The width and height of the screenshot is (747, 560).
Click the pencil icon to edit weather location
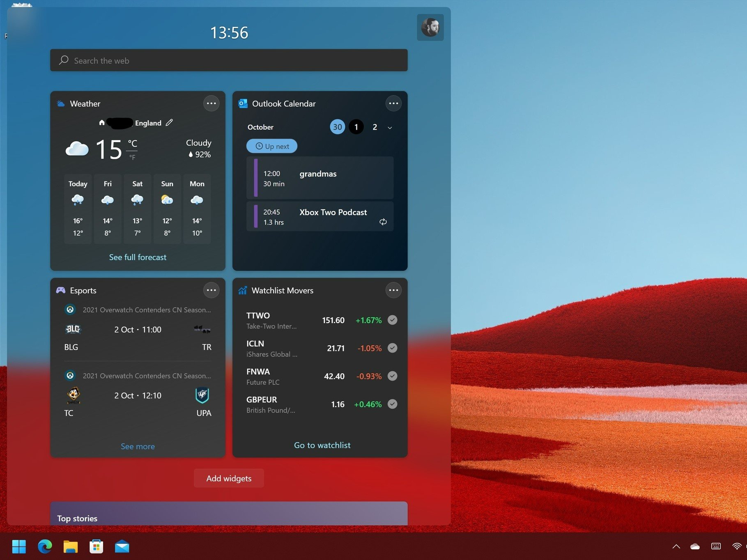point(169,122)
